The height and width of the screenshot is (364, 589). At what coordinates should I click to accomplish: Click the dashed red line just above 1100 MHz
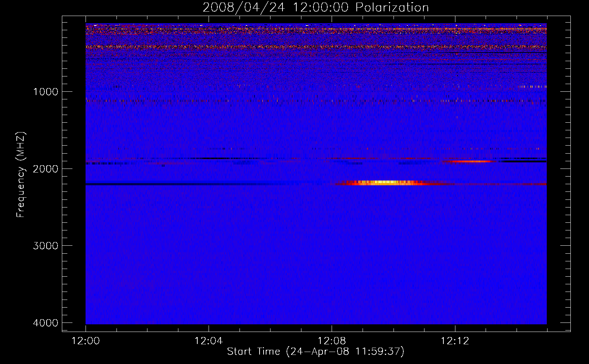coord(313,100)
